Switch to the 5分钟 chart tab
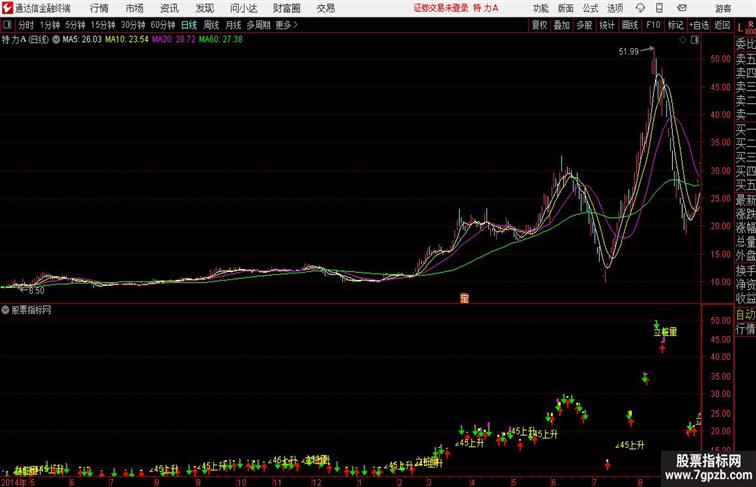Screen dimensions: 756x487 click(x=75, y=25)
